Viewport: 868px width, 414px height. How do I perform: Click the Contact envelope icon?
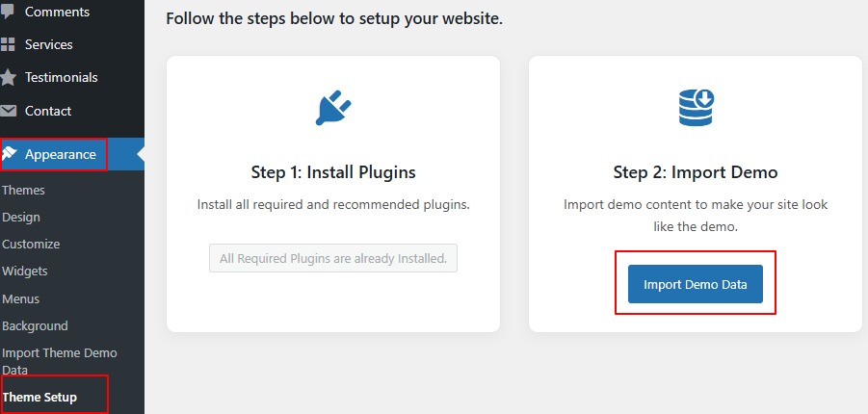coord(8,111)
